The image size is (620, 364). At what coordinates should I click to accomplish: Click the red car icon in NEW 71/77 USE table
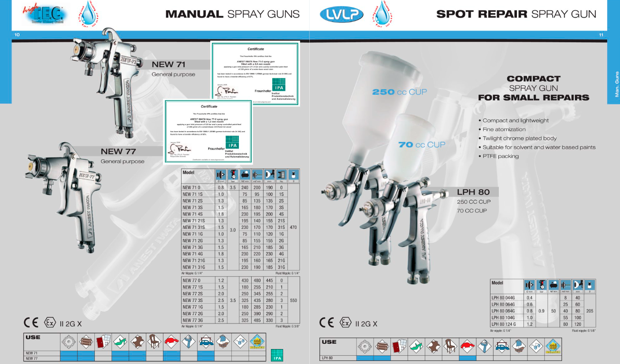click(171, 341)
